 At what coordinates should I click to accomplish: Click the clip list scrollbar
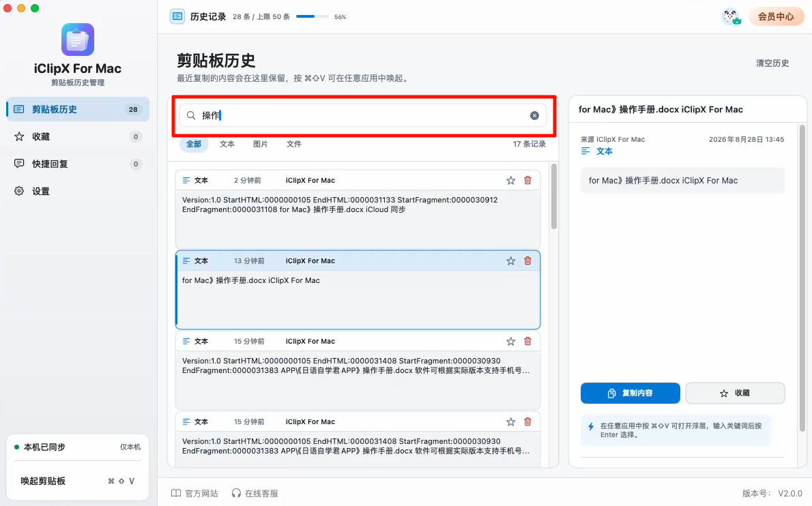[553, 196]
